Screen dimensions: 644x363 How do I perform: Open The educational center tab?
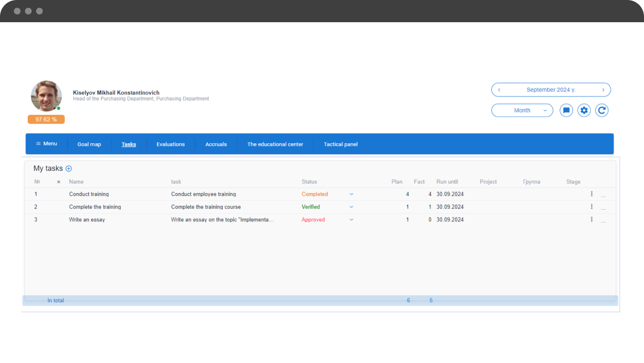[275, 144]
